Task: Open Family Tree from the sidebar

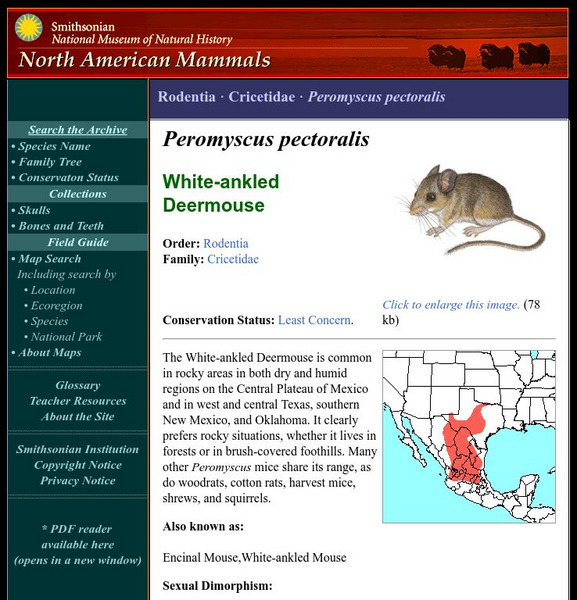Action: click(50, 162)
